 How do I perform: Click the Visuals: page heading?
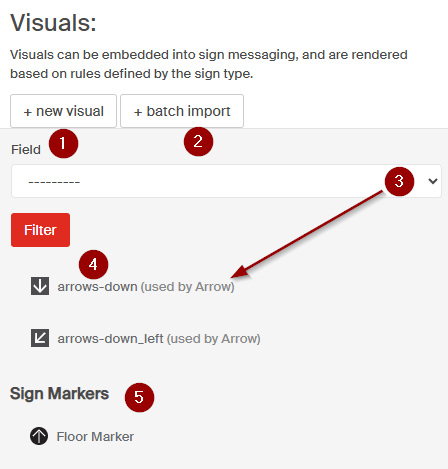point(53,23)
